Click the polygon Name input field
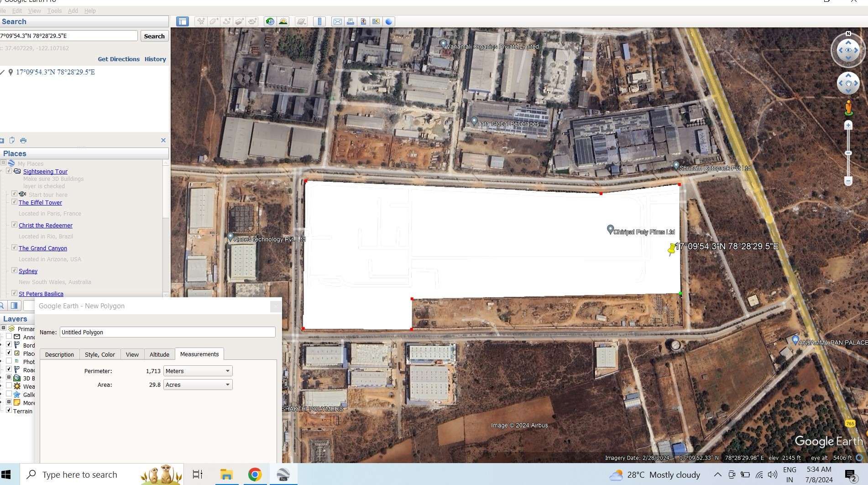The height and width of the screenshot is (485, 868). 167,332
